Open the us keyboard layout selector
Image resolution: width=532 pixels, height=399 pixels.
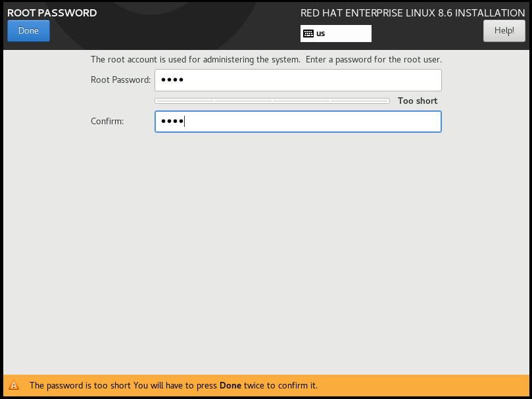(336, 34)
